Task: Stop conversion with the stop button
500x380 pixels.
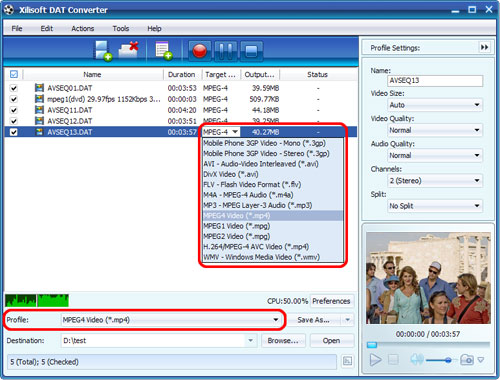Action: pyautogui.click(x=251, y=51)
